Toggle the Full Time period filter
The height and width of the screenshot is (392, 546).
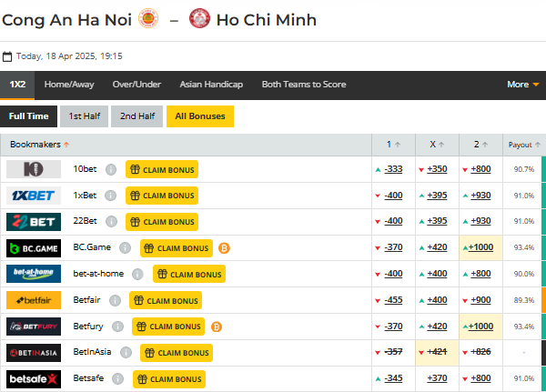[28, 116]
